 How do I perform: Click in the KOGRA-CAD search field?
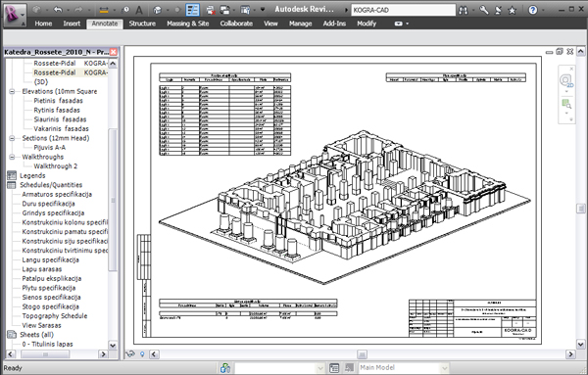click(x=403, y=10)
